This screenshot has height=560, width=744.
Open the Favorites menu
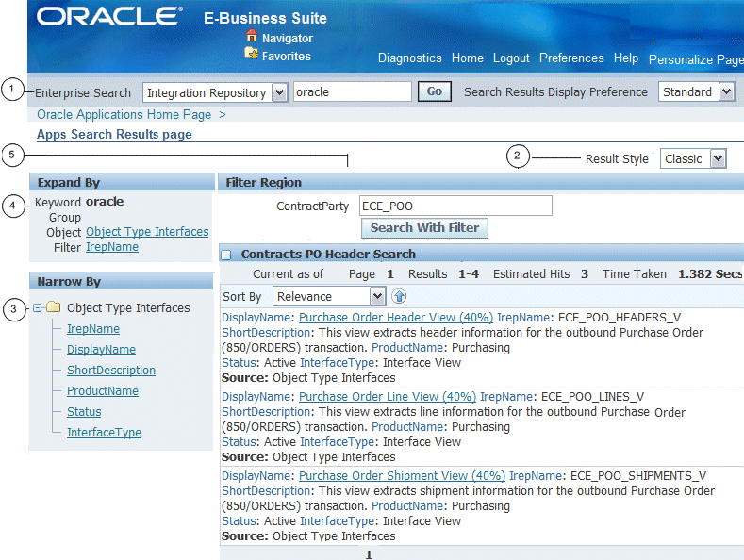pyautogui.click(x=287, y=57)
